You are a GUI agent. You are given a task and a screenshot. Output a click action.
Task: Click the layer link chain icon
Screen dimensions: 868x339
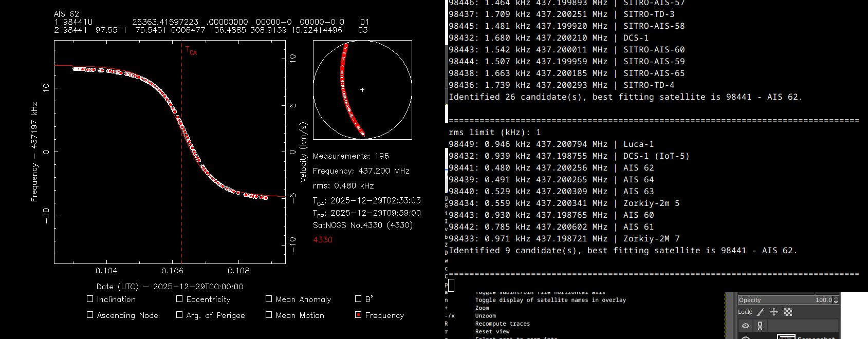coord(760,326)
